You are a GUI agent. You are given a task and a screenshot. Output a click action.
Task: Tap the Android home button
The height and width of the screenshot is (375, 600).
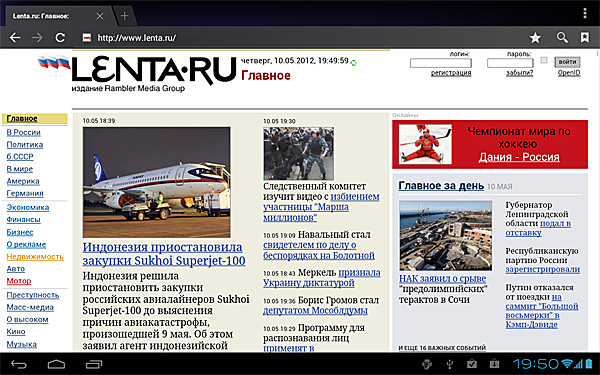click(x=56, y=364)
